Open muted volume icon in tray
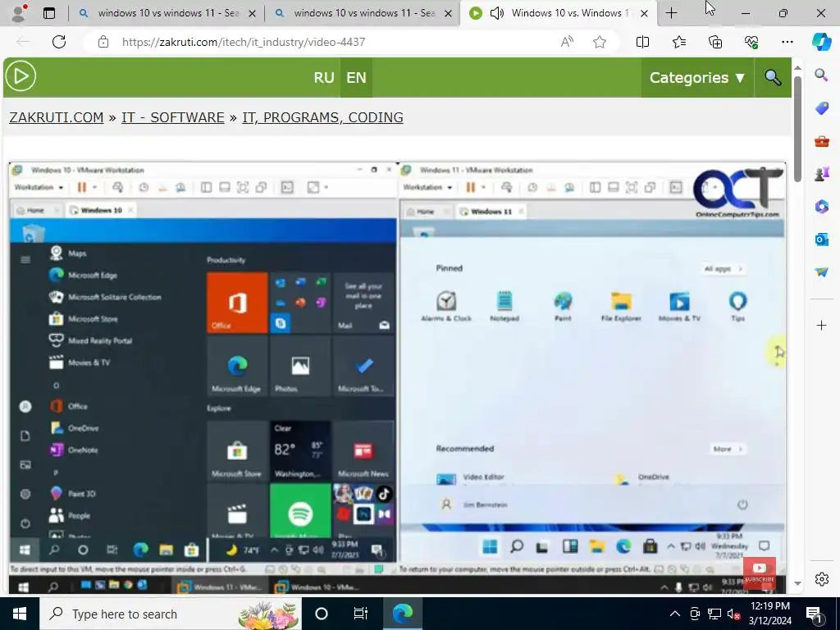Viewport: 840px width, 630px height. [734, 614]
